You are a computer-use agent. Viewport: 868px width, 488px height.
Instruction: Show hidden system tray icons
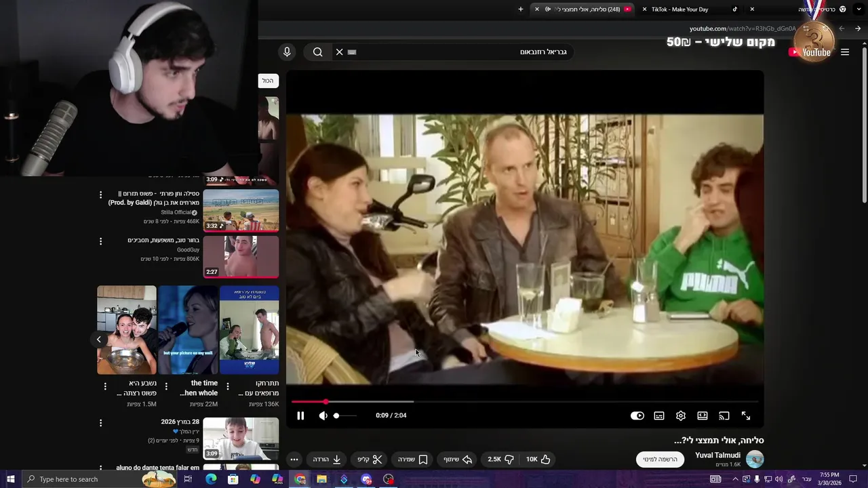pyautogui.click(x=735, y=479)
